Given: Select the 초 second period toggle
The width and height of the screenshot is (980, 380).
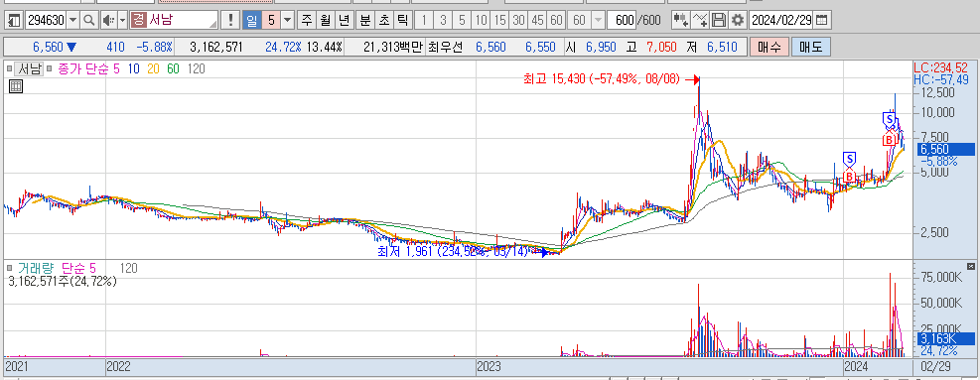Looking at the screenshot, I should 383,20.
